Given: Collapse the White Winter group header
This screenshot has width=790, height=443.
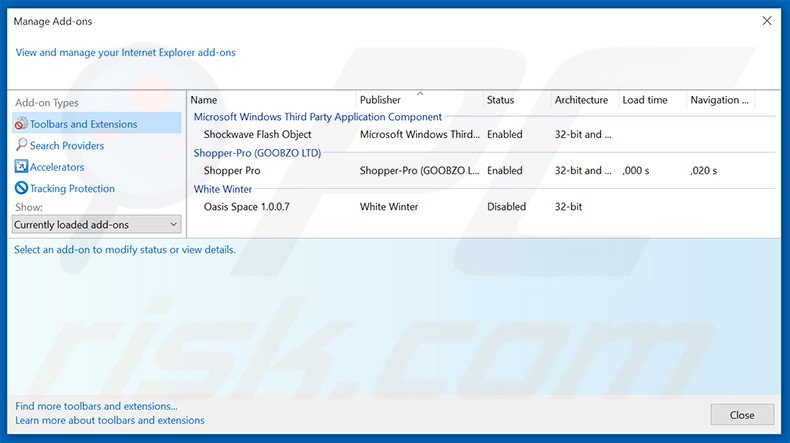Looking at the screenshot, I should (223, 189).
